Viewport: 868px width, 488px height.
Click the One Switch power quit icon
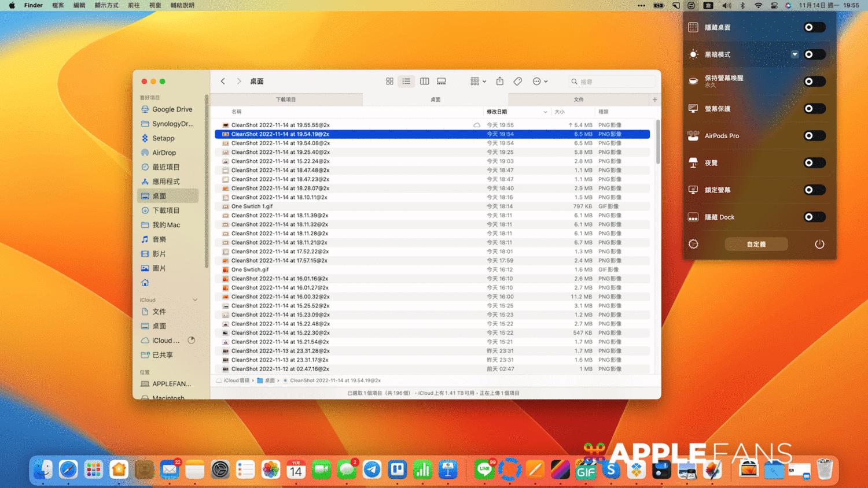819,244
